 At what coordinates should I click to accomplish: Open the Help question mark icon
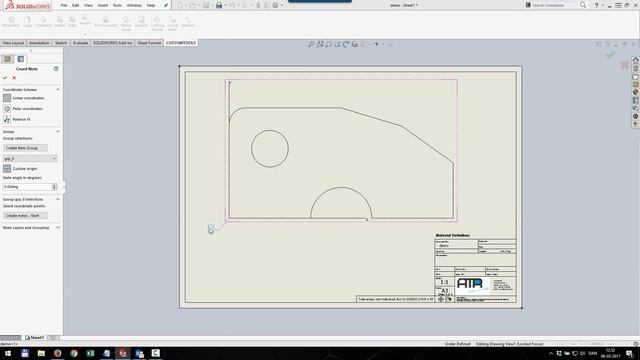coord(596,5)
